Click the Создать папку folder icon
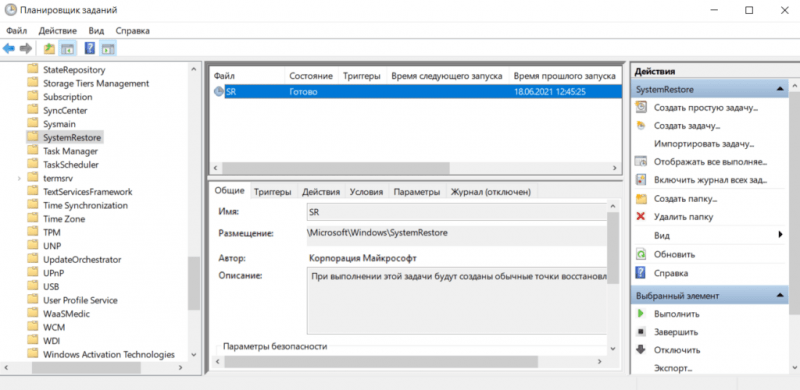 (640, 199)
